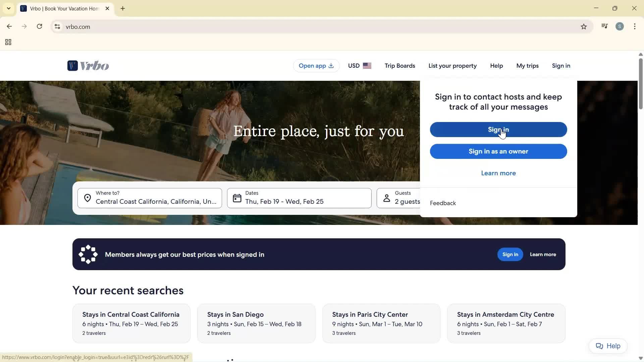Open Chrome three-dot menu
Viewport: 644px width, 362px height.
coord(635,26)
